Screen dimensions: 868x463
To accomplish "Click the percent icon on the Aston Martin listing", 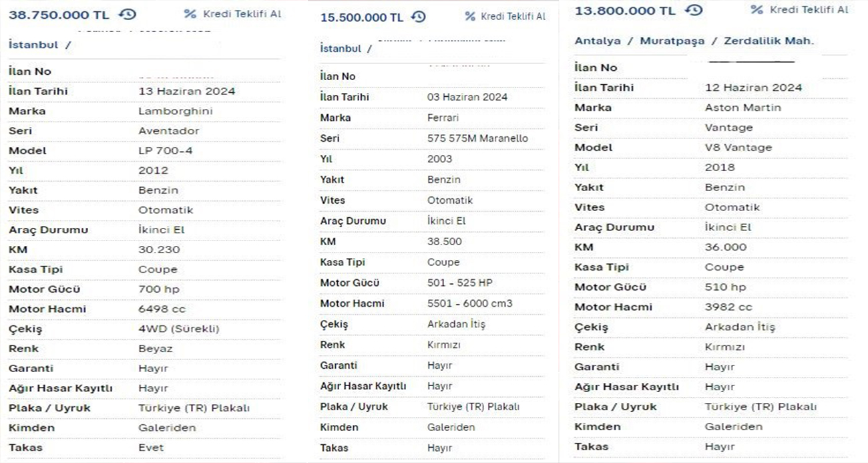I will (x=756, y=9).
